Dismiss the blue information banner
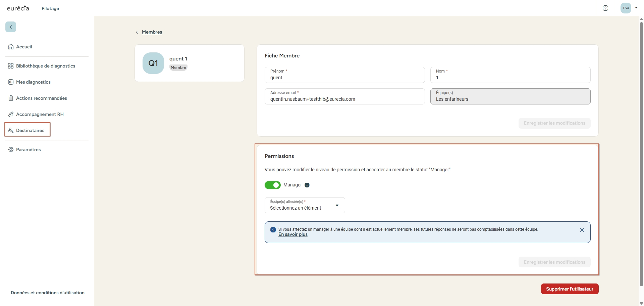644x306 pixels. point(582,230)
